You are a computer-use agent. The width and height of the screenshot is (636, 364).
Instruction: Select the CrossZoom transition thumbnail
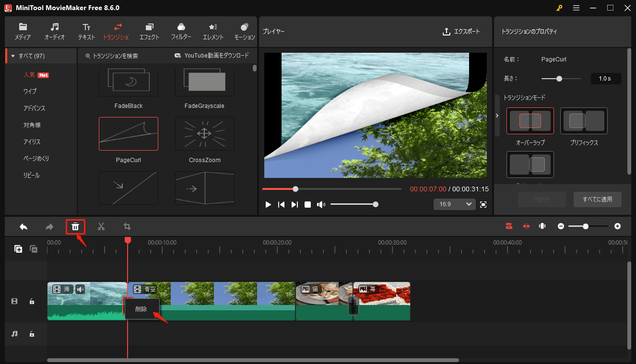[x=204, y=134]
